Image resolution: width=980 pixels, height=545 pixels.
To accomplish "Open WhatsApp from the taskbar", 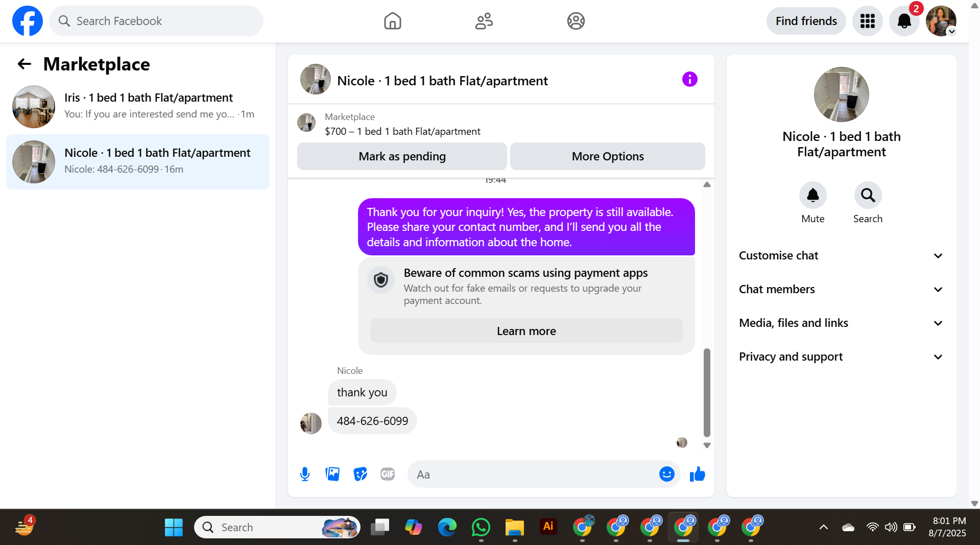I will pyautogui.click(x=481, y=527).
